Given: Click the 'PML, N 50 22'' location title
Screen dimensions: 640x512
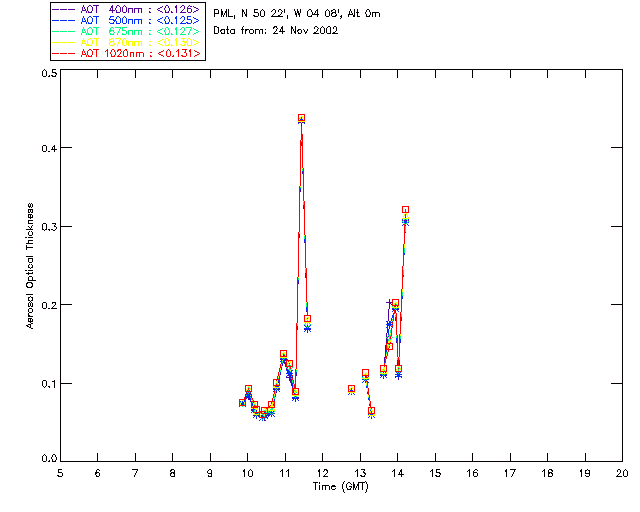Looking at the screenshot, I should 296,13.
